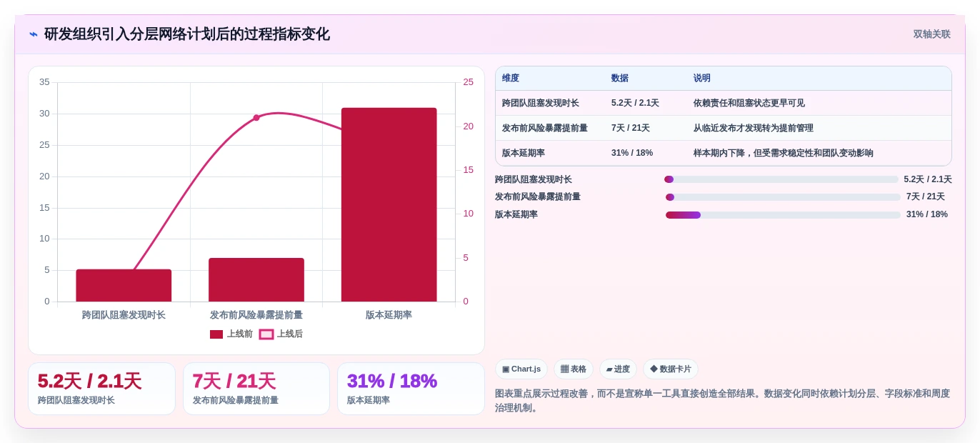
Task: Click the 版本延期率 bar in chart
Action: click(389, 204)
